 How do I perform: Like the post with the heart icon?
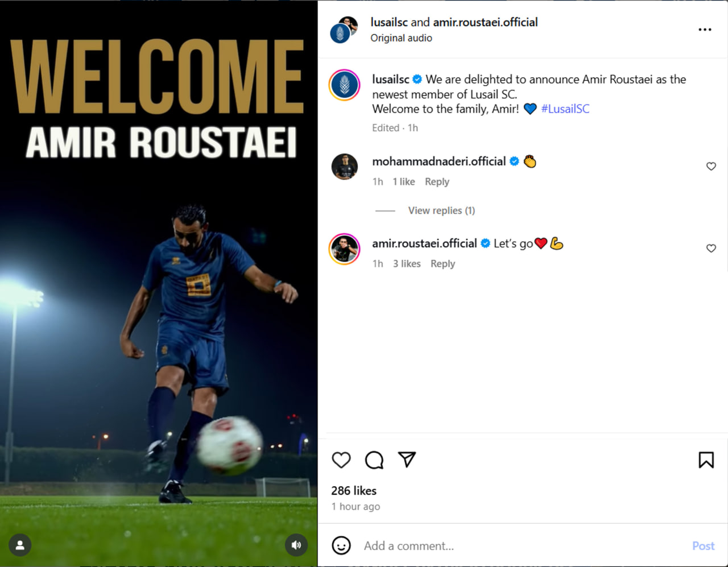(x=341, y=460)
